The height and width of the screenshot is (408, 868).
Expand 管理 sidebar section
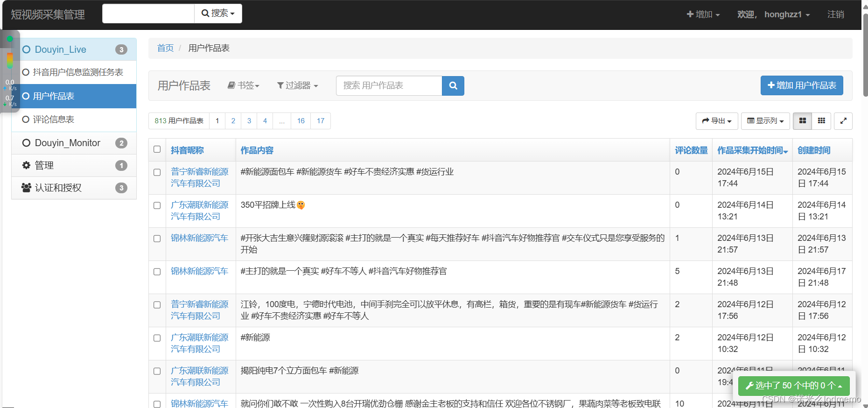[74, 165]
